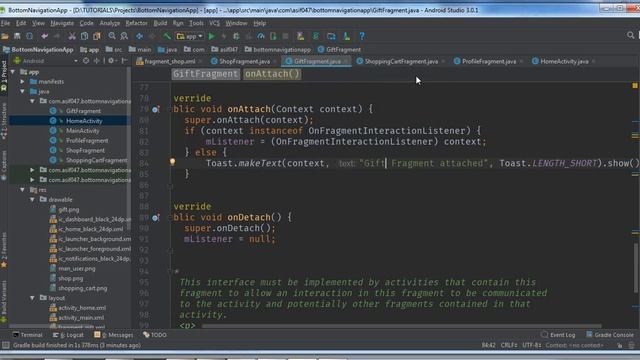
Task: Click the Save All toolbar icon
Action: (17, 36)
